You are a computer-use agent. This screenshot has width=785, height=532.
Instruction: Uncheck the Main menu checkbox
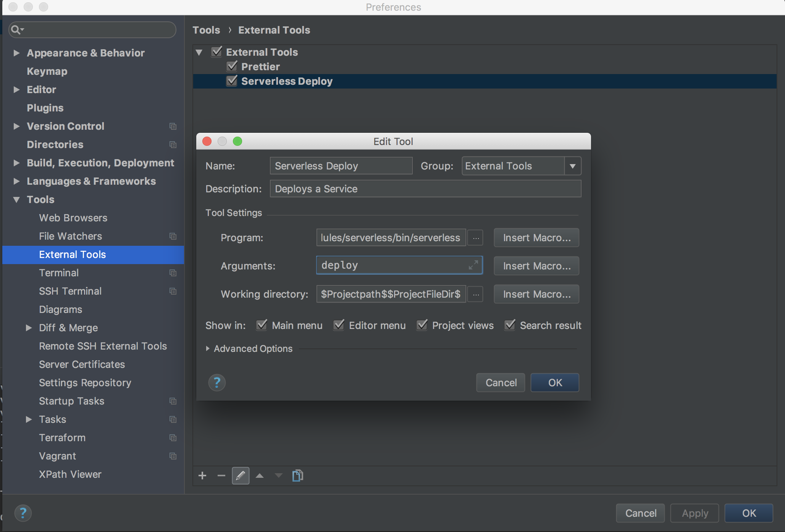click(x=262, y=325)
